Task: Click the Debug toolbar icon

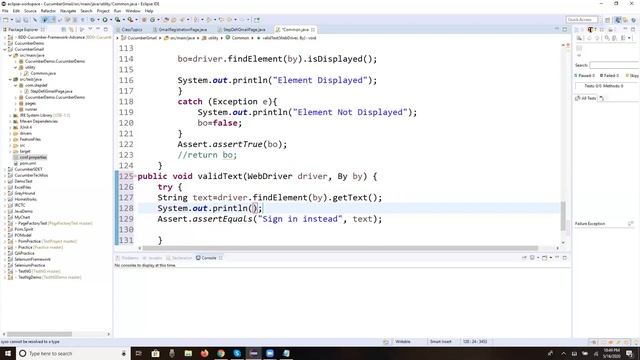Action: click(x=93, y=20)
